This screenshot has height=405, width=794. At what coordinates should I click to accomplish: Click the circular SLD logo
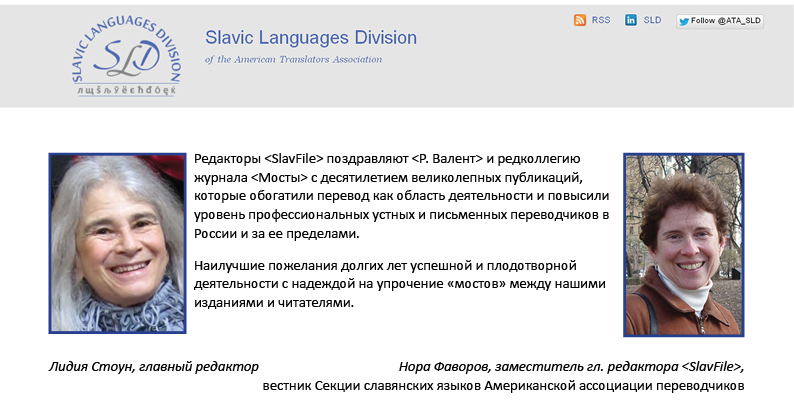click(x=126, y=56)
